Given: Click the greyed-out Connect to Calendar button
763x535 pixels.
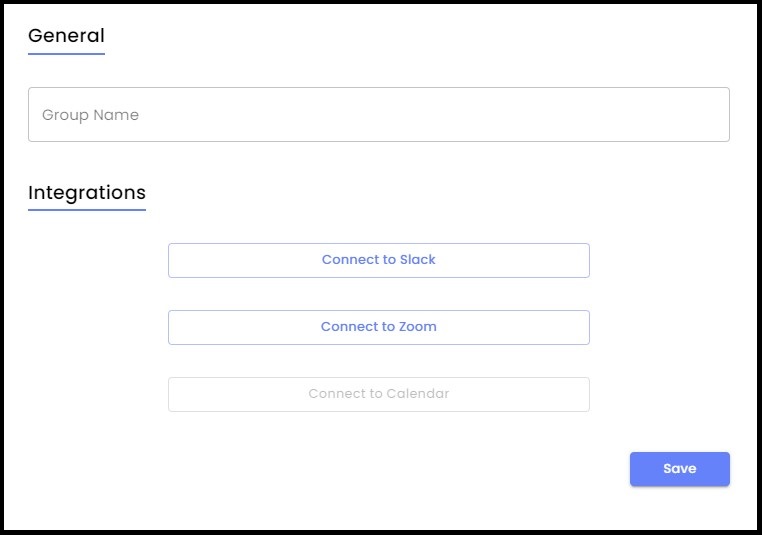Looking at the screenshot, I should [379, 394].
